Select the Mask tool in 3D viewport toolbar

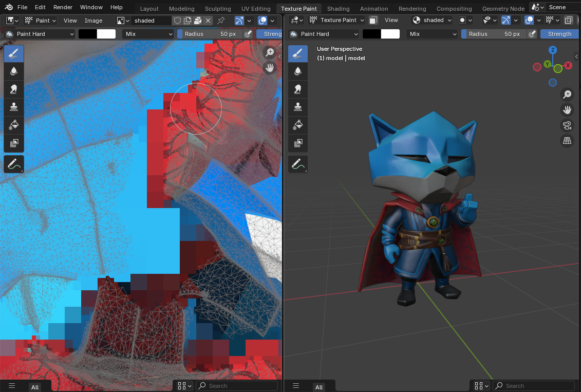(298, 143)
